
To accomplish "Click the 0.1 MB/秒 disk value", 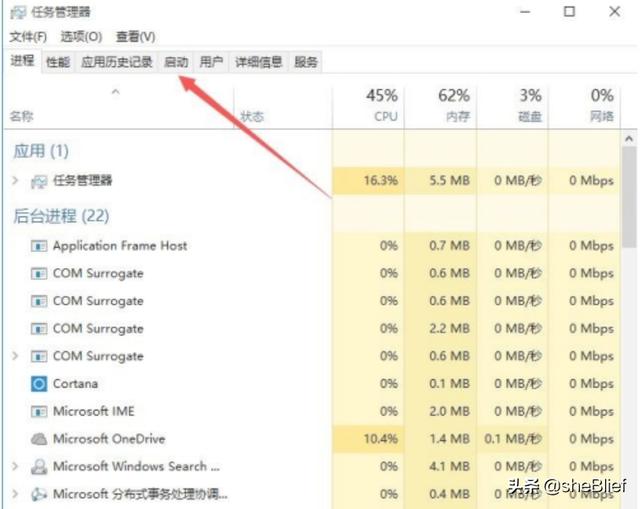I will tap(513, 439).
